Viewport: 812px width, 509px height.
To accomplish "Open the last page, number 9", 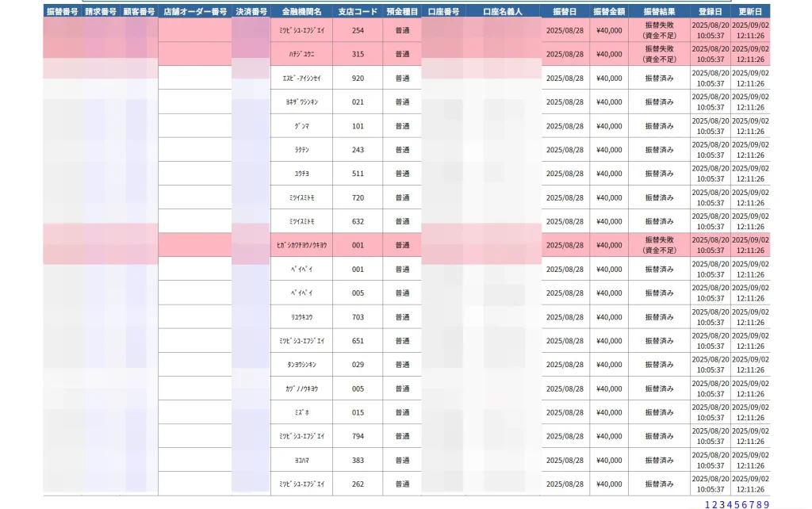I will [766, 504].
